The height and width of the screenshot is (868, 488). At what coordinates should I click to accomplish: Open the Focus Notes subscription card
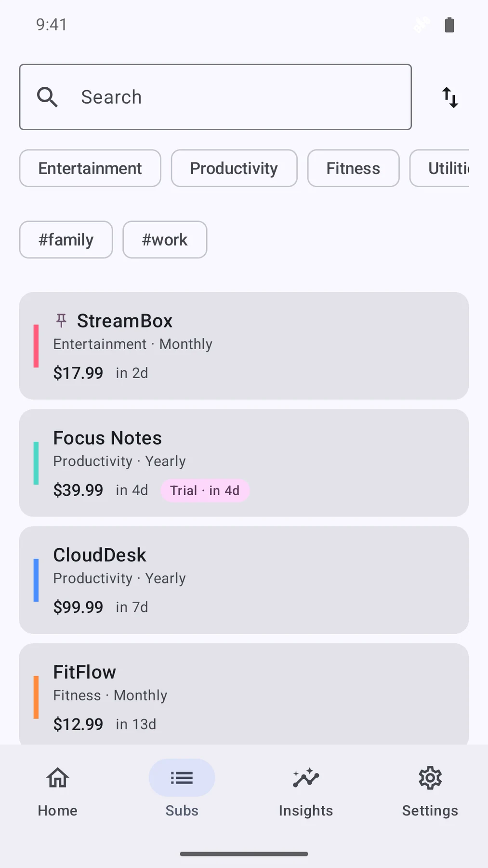click(244, 463)
